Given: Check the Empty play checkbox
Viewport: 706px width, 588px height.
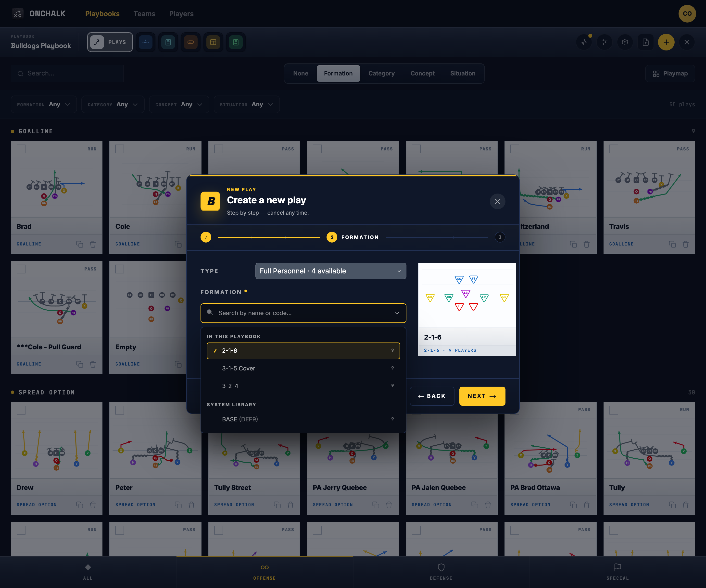Looking at the screenshot, I should (120, 269).
